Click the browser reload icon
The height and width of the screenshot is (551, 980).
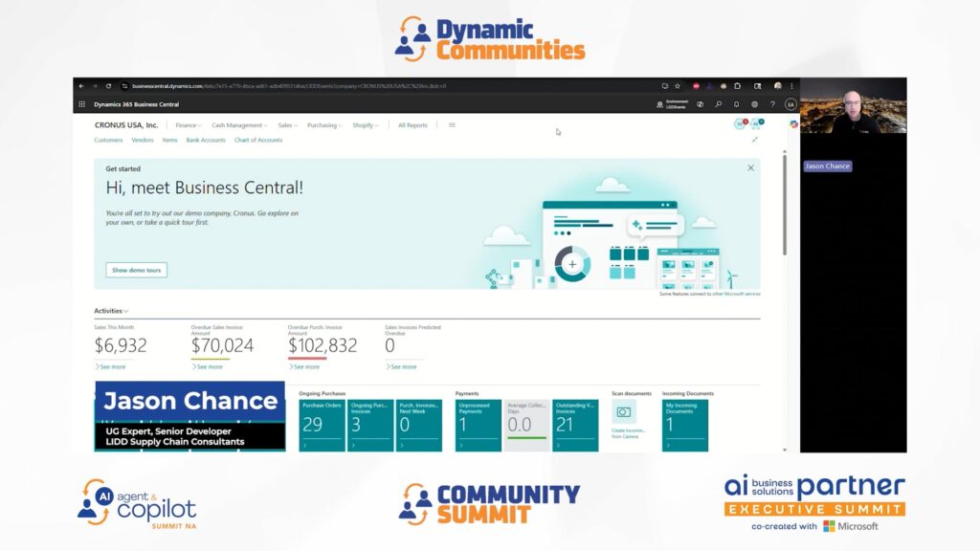point(108,86)
